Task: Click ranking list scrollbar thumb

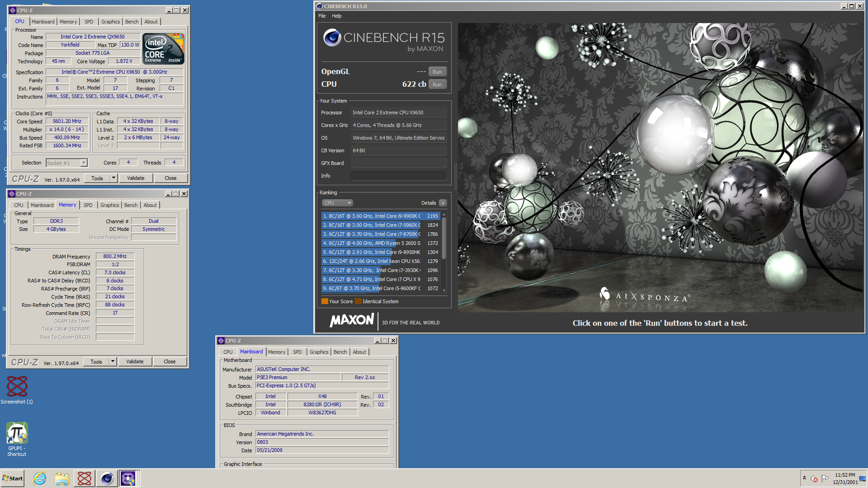Action: [x=444, y=237]
